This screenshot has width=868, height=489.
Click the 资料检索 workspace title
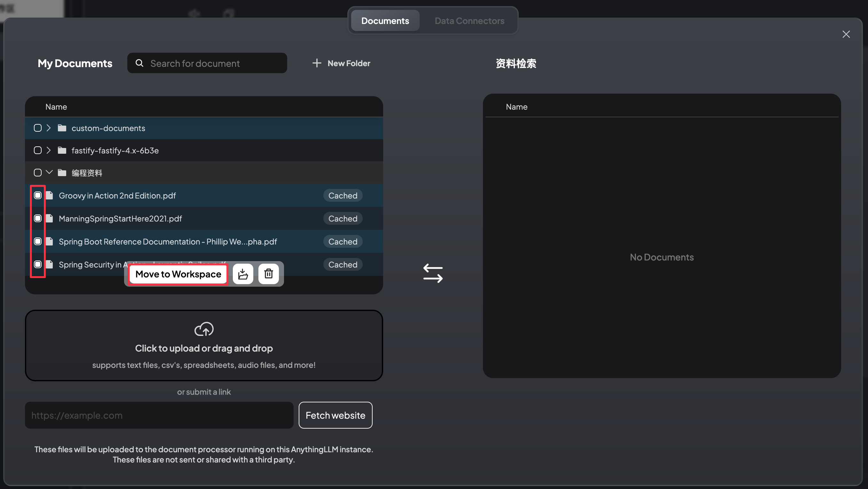point(516,63)
